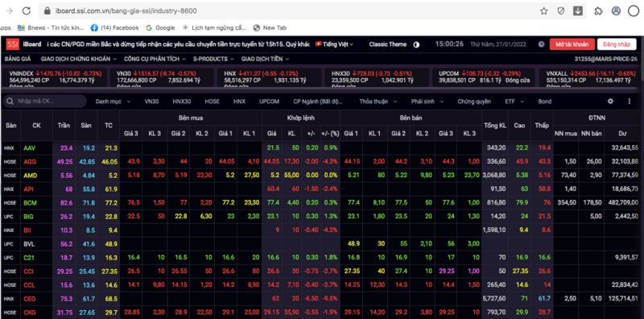Bookmark page with star icon
The image size is (644, 319).
pos(544,11)
